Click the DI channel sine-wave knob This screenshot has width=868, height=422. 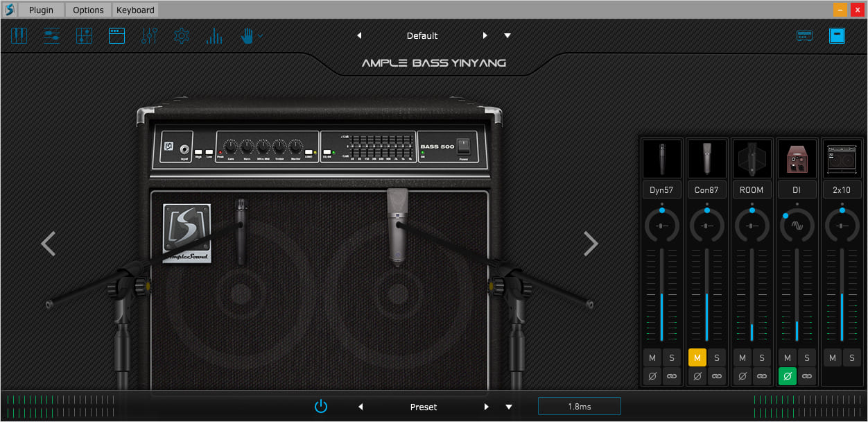pyautogui.click(x=797, y=226)
